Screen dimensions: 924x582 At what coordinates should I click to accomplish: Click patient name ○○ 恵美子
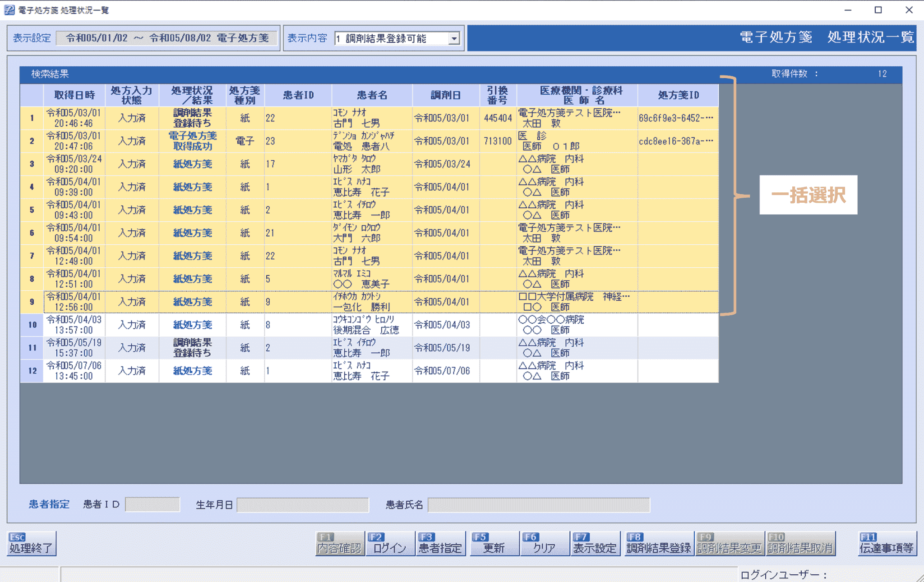click(x=361, y=284)
